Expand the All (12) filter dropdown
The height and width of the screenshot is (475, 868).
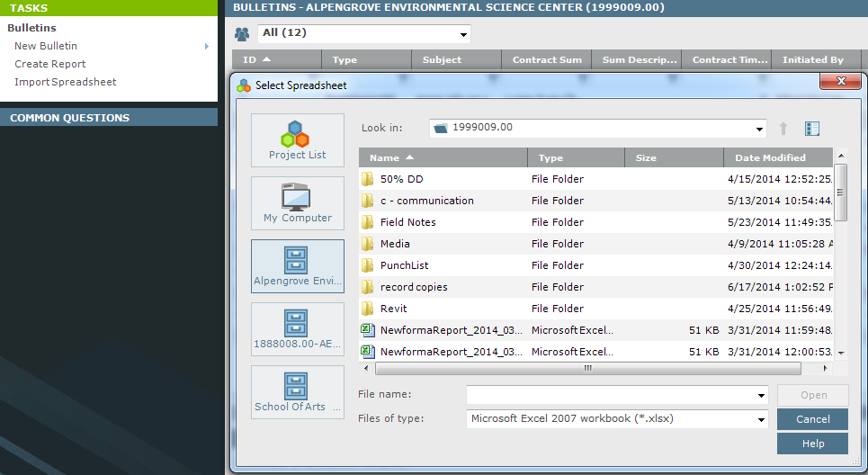(x=463, y=34)
